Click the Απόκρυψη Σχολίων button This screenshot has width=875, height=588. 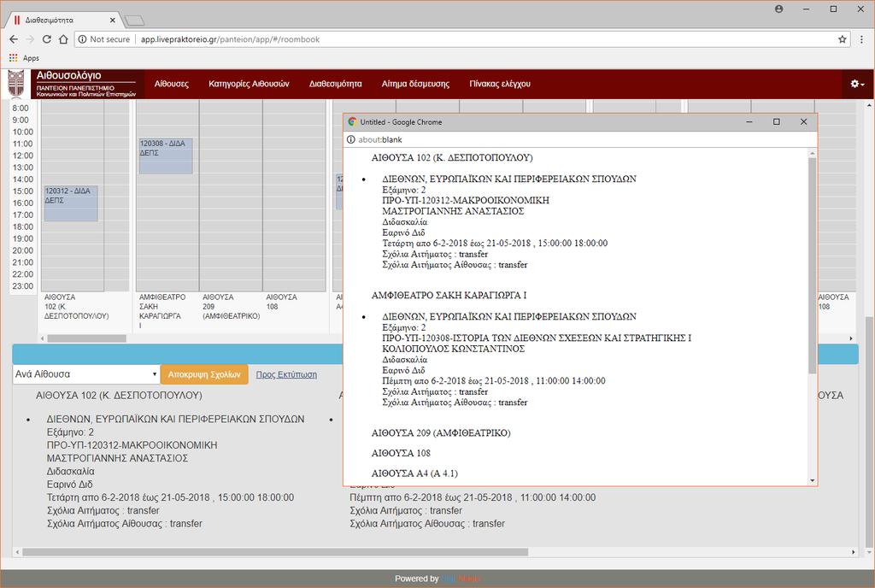click(204, 374)
